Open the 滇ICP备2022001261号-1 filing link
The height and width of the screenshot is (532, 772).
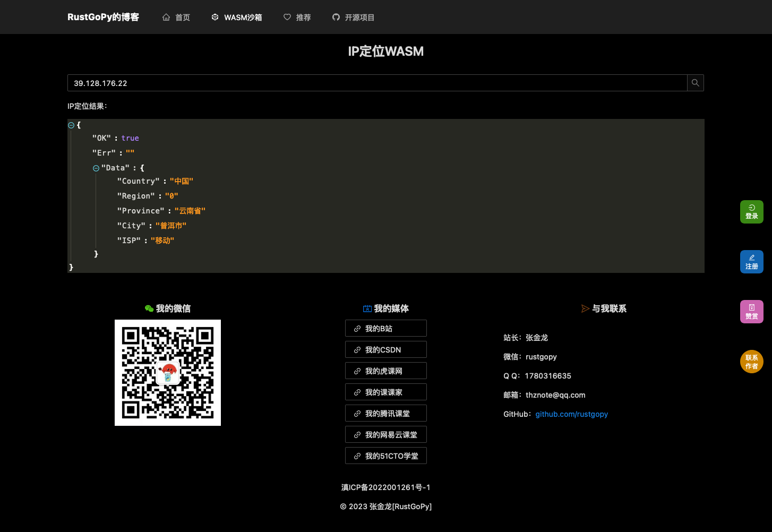point(386,487)
